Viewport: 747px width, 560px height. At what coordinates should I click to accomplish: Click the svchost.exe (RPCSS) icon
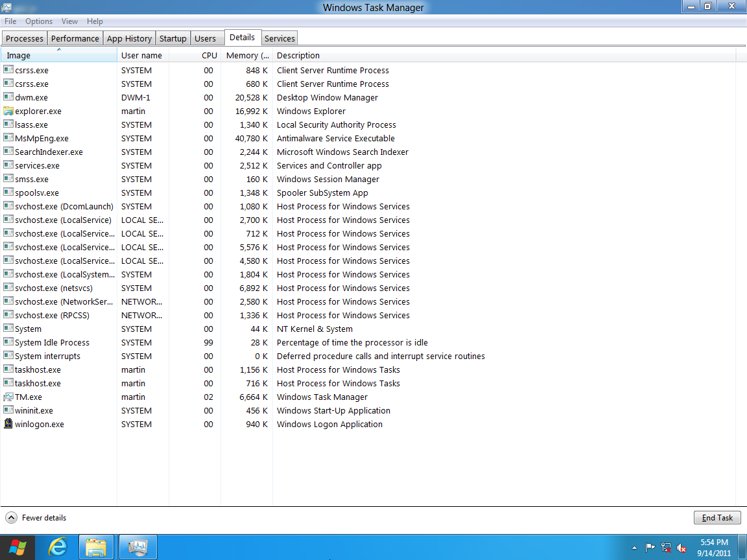8,315
